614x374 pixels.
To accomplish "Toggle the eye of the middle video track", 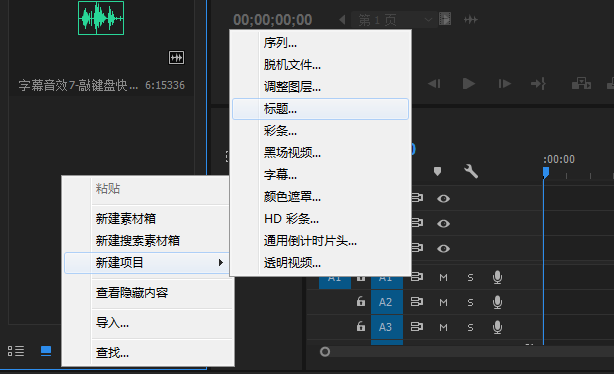I will click(443, 224).
